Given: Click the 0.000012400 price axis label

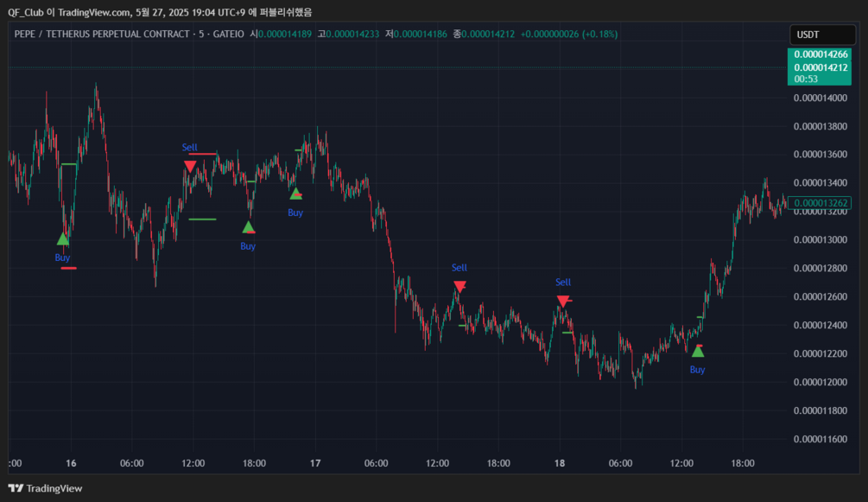Looking at the screenshot, I should [820, 325].
